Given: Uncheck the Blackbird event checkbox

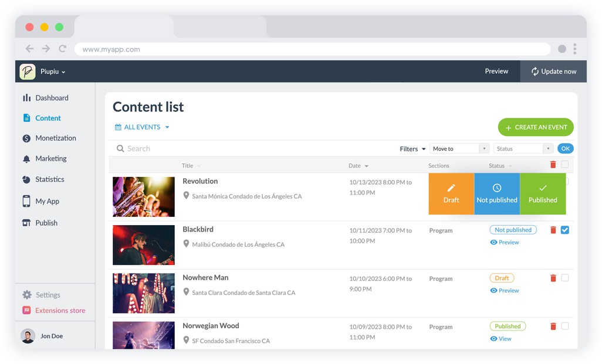Looking at the screenshot, I should (x=564, y=230).
